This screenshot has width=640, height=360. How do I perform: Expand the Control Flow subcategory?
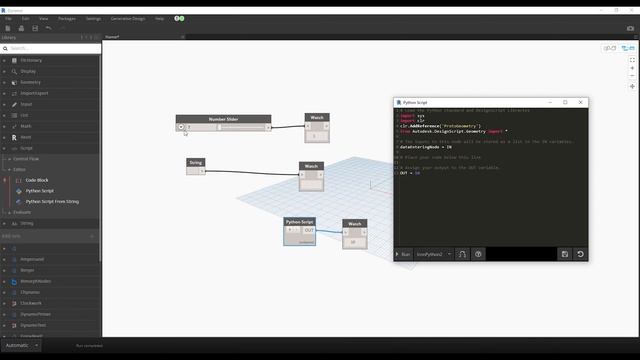[9, 159]
